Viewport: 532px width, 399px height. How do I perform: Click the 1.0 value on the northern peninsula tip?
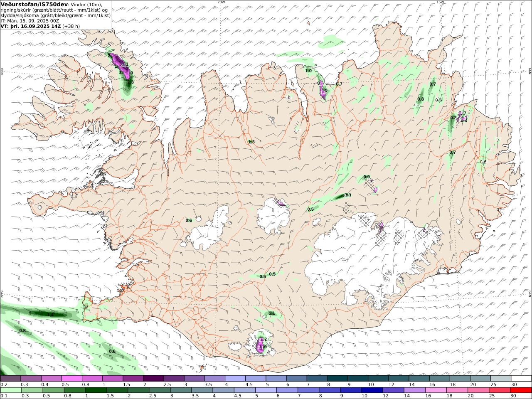click(308, 71)
